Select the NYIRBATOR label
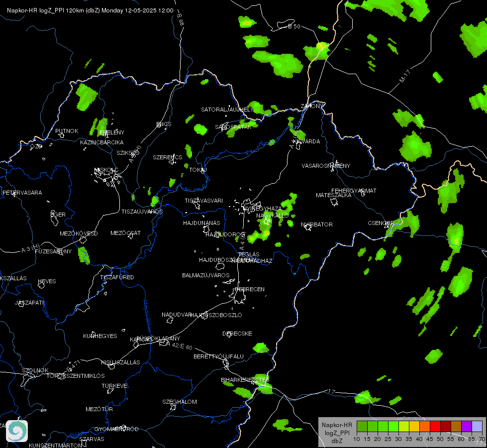This screenshot has width=487, height=448. click(317, 224)
